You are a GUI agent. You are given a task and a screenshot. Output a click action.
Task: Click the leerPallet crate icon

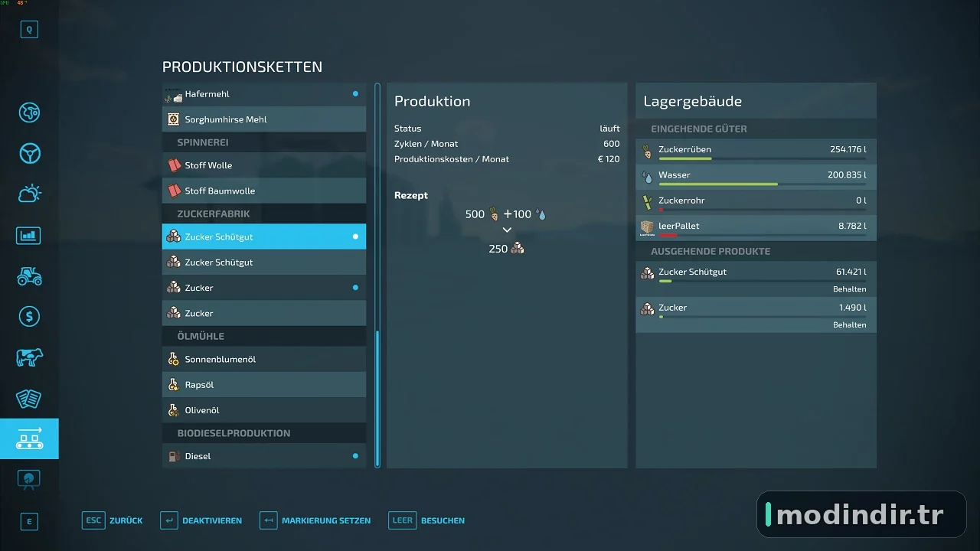pyautogui.click(x=648, y=227)
